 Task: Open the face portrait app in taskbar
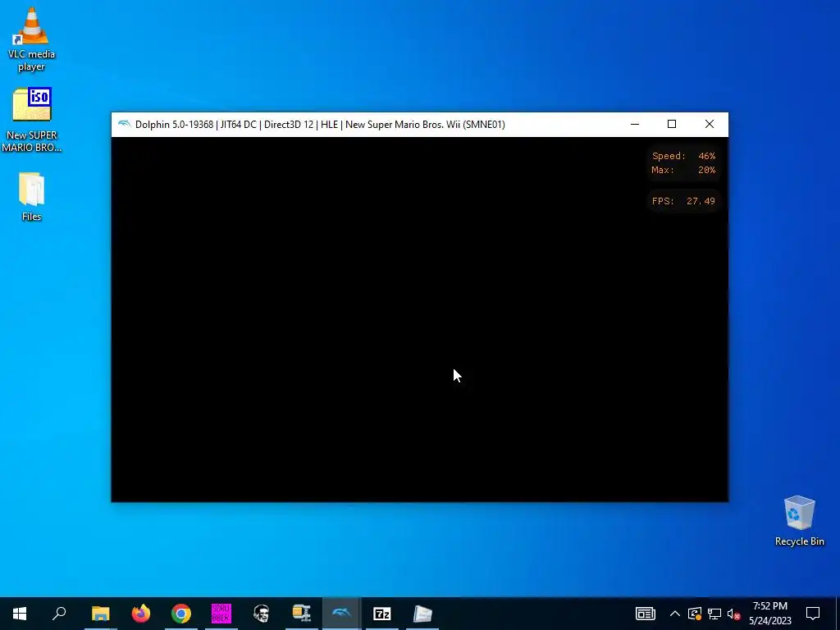pos(262,614)
